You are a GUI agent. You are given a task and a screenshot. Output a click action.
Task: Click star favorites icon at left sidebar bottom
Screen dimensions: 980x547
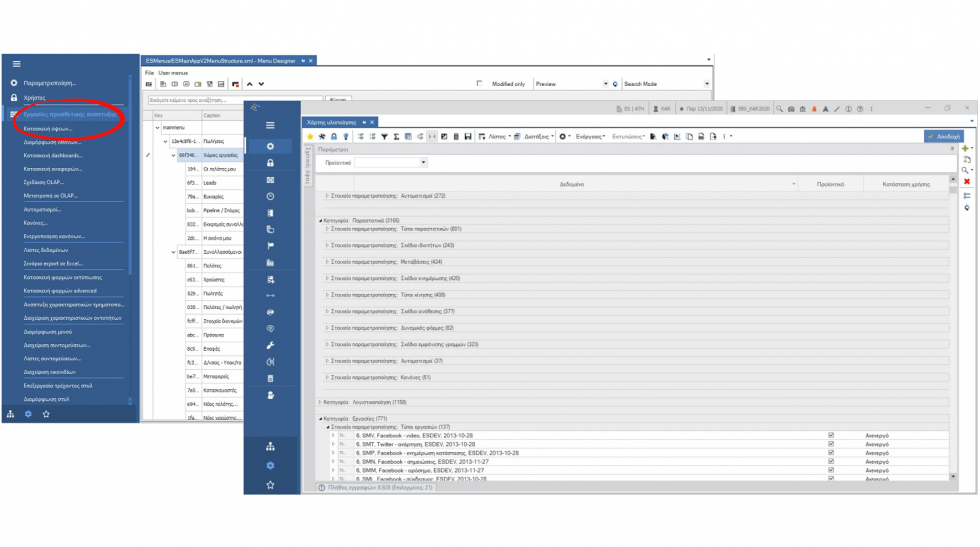[x=46, y=414]
